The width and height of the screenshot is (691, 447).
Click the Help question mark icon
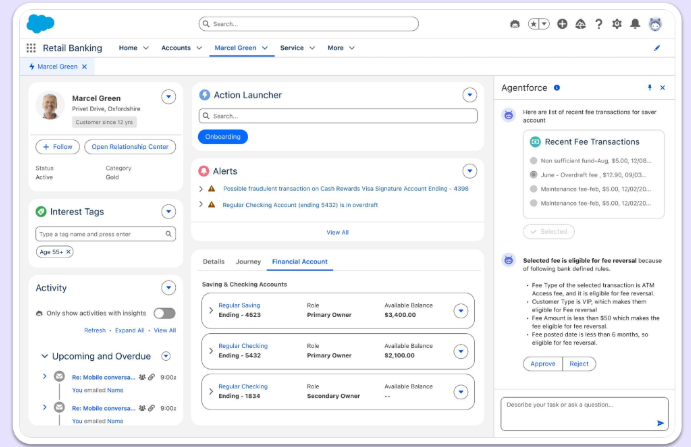(599, 23)
